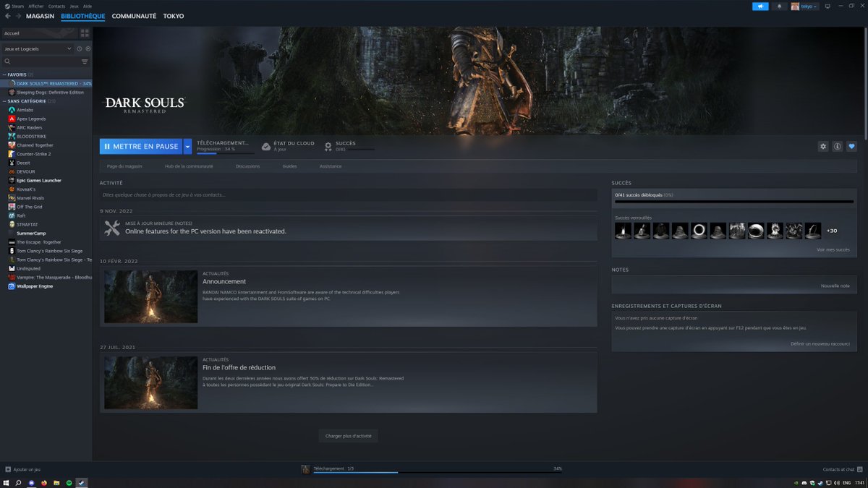Go back with the left arrow
This screenshot has height=488, width=868.
(8, 16)
